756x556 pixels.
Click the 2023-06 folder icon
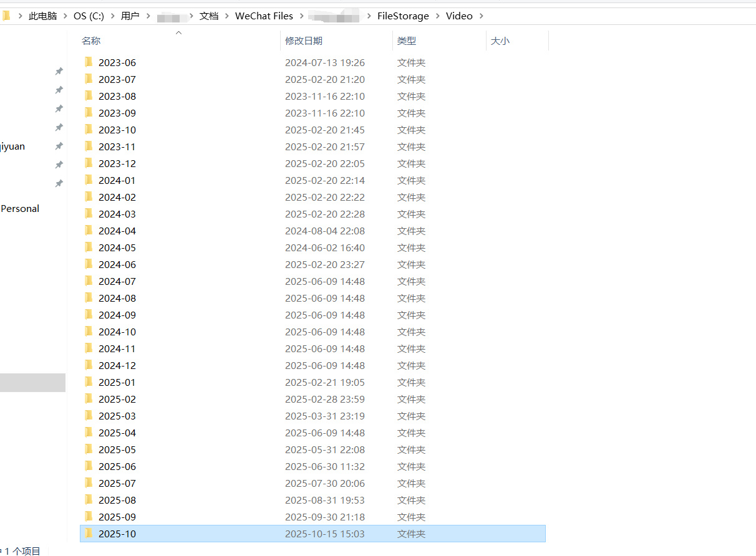89,62
